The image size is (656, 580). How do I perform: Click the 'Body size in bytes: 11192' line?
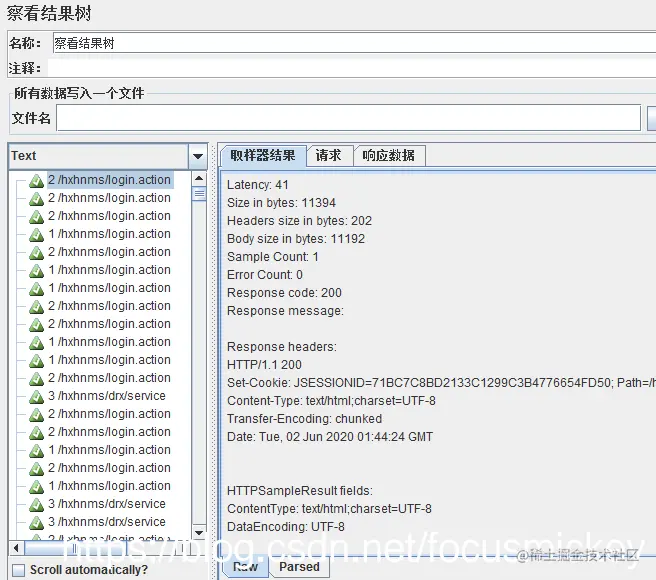point(296,239)
